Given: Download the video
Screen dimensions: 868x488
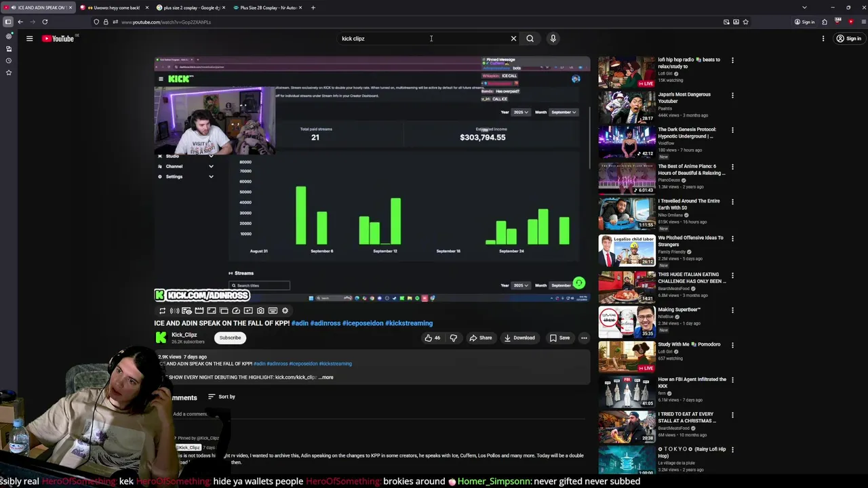Looking at the screenshot, I should 519,338.
